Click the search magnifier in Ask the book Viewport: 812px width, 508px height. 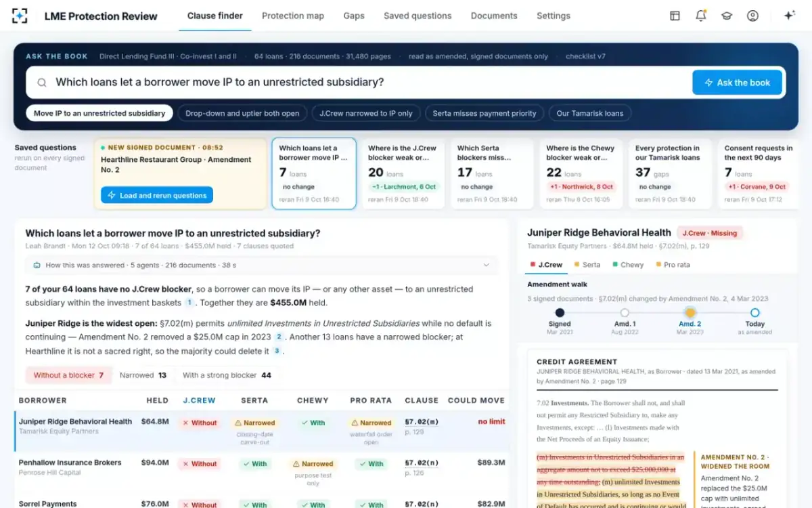[x=42, y=83]
